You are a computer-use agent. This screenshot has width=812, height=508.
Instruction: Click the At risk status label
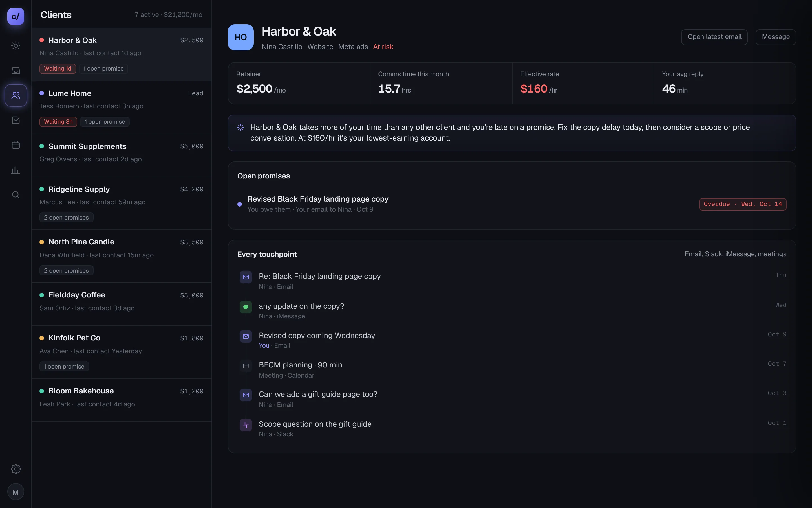383,47
